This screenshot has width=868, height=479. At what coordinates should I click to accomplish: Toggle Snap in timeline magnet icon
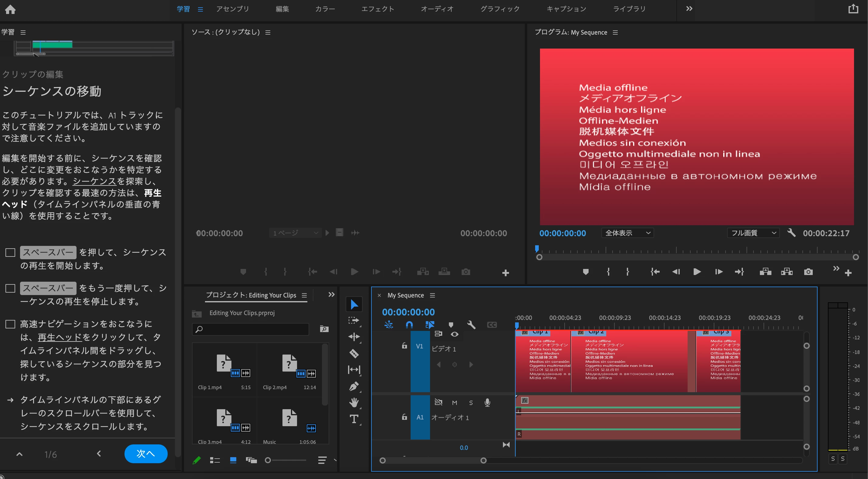(409, 325)
